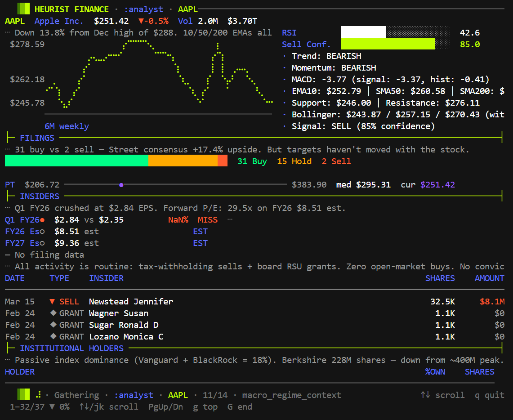The height and width of the screenshot is (420, 513).
Task: Click the Heurist Finance logo block in header
Action: tap(23, 9)
